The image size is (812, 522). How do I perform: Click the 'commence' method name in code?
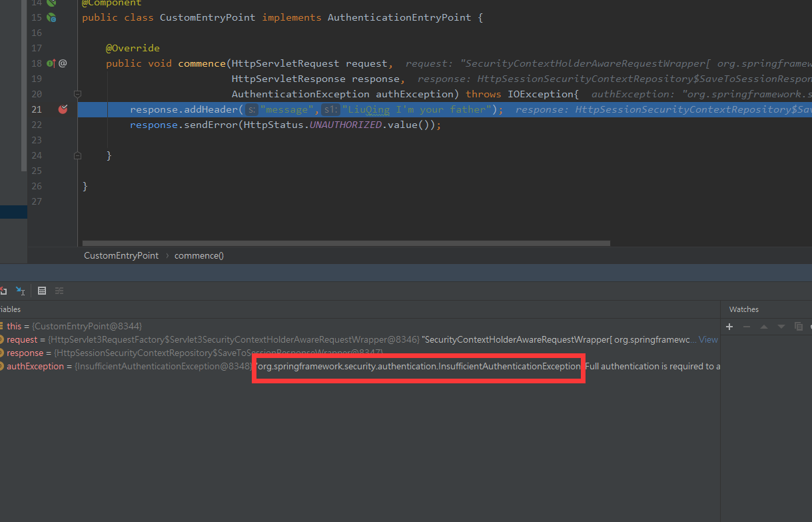pos(202,63)
